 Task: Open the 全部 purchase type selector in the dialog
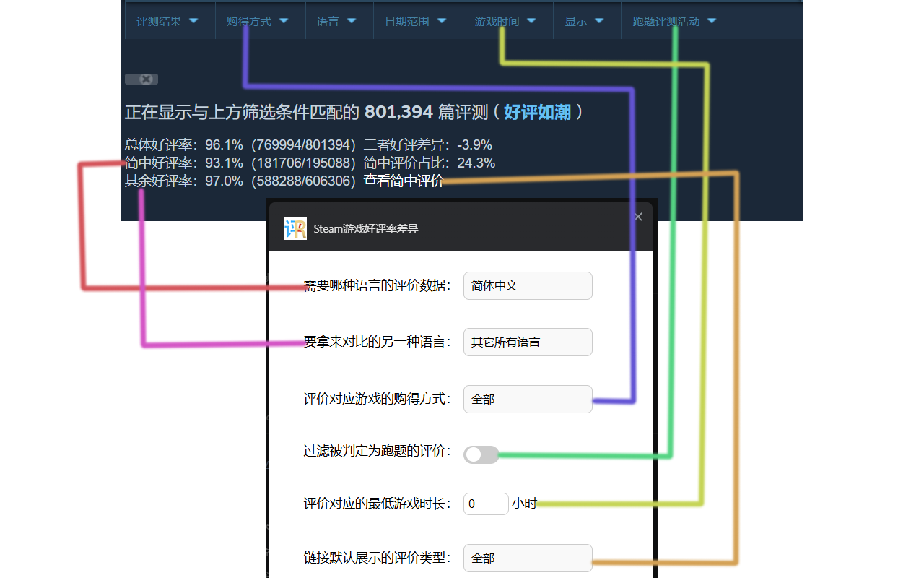528,399
